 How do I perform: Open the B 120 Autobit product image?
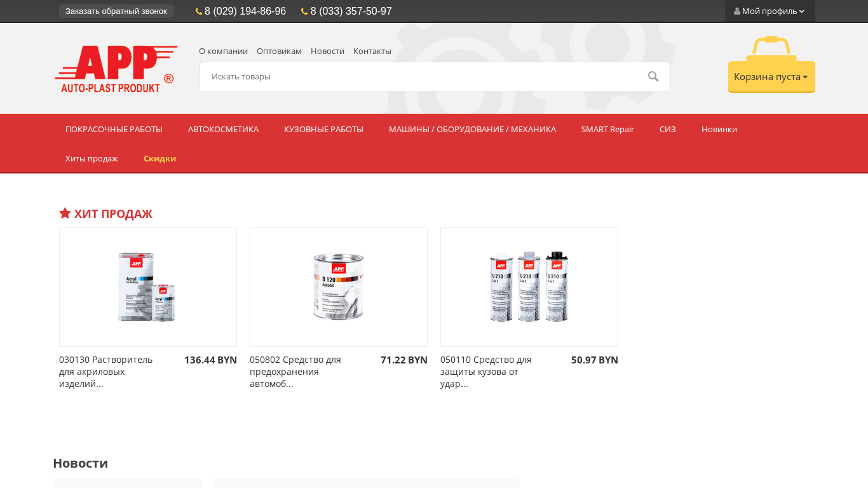point(339,287)
